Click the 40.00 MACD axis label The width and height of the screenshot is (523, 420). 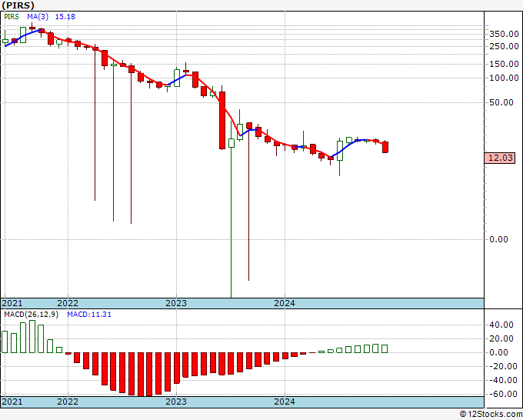[501, 325]
